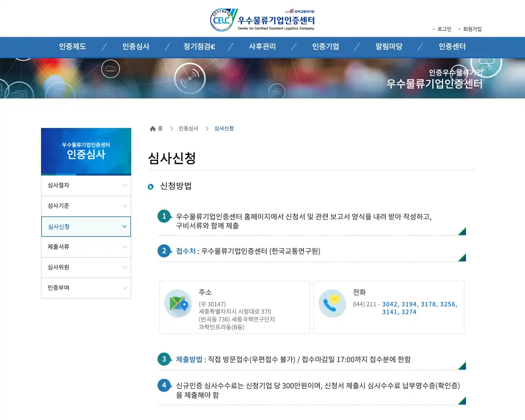Click the map location icon beside 주소
The width and height of the screenshot is (525, 420).
pos(178,304)
